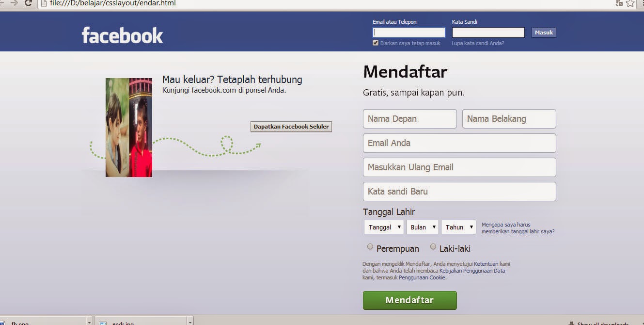
Task: Open Kebijakan Penggunaan Data link
Action: (x=472, y=271)
